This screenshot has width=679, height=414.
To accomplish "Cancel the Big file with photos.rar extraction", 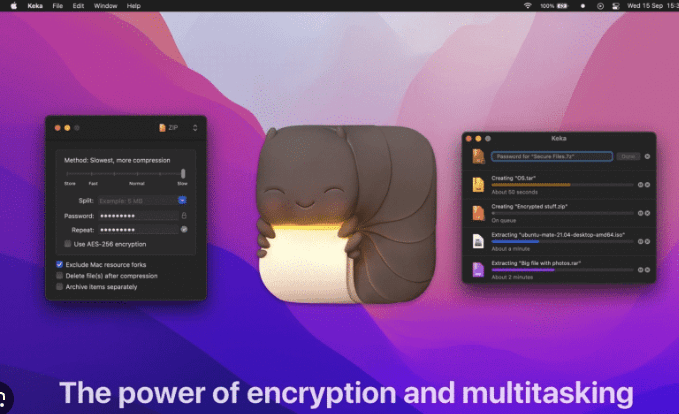I will (647, 270).
